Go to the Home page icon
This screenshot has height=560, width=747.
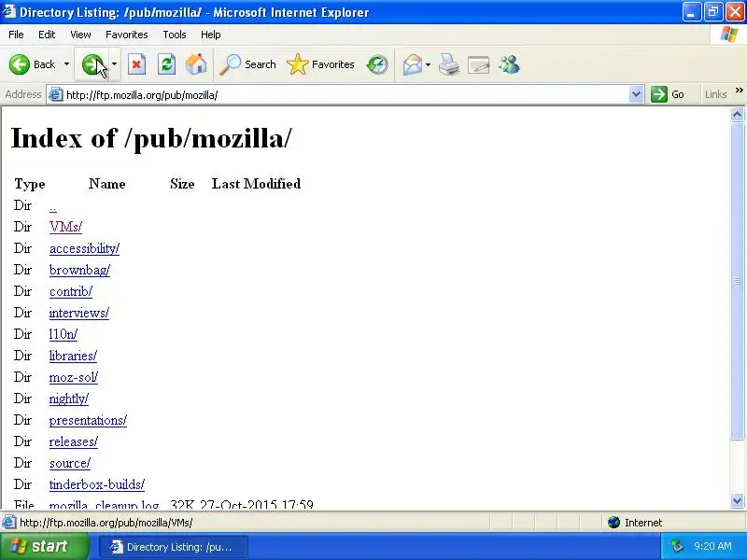196,64
